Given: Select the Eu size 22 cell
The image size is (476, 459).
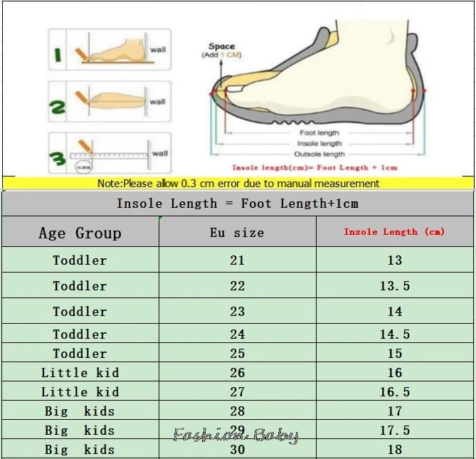Looking at the screenshot, I should [238, 285].
